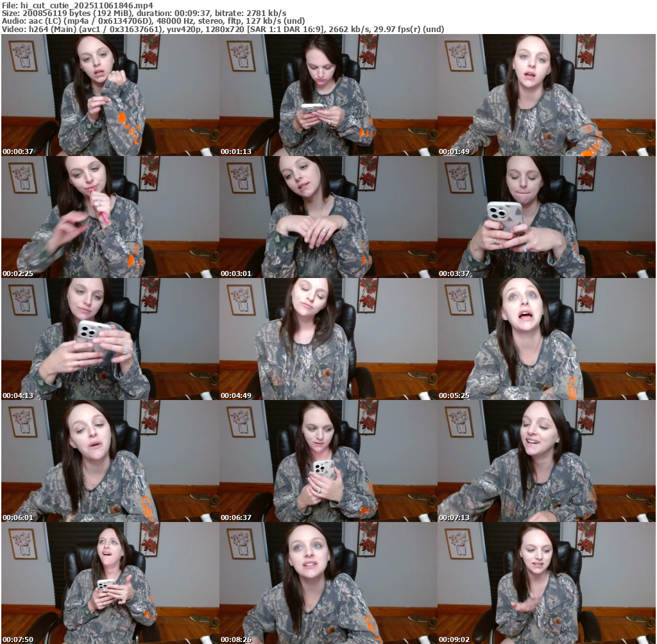Click the Size and duration info line
This screenshot has width=657, height=644.
point(144,13)
